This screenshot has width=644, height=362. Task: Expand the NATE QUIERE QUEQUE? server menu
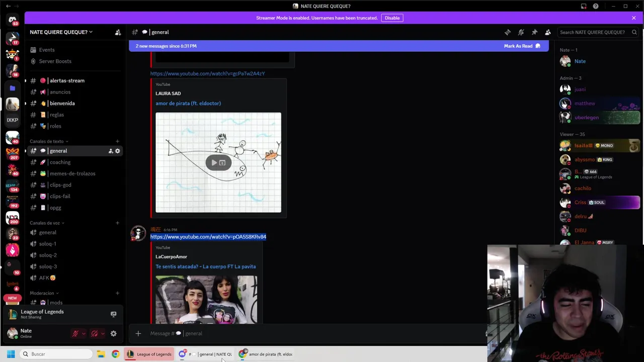[x=61, y=32]
